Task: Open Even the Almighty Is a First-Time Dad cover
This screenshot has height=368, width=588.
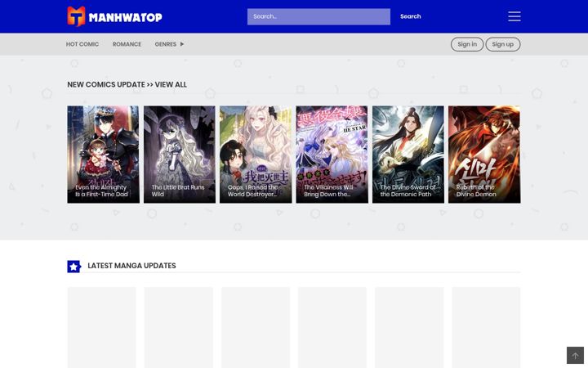Action: (x=103, y=155)
